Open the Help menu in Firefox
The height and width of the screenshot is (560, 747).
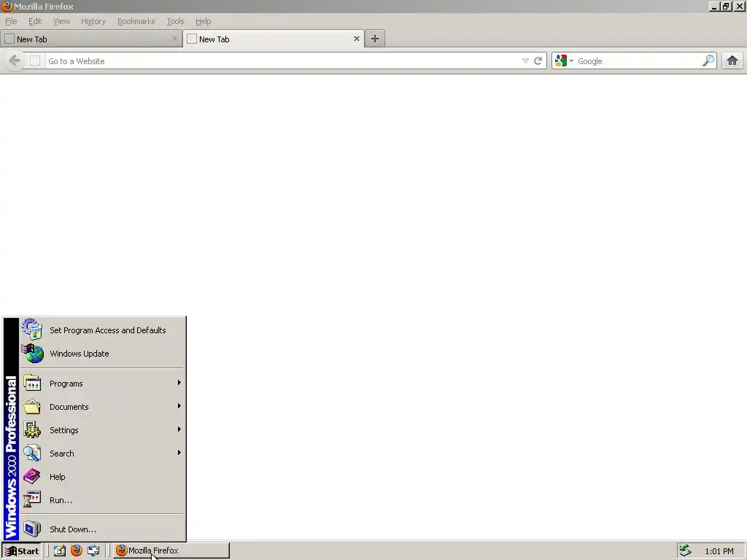coord(203,21)
